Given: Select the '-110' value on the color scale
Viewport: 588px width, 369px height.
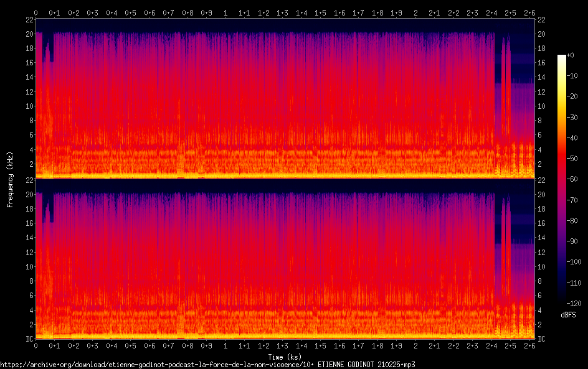Looking at the screenshot, I should 574,283.
